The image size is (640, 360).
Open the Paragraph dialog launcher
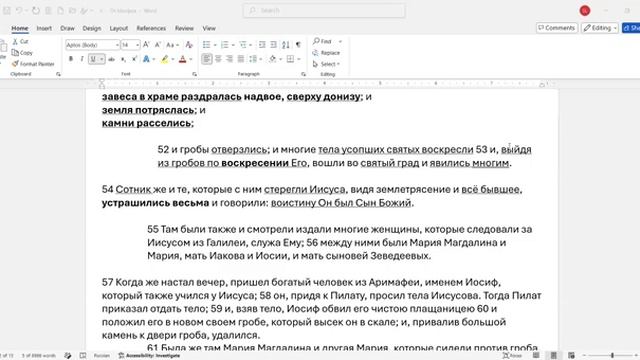pyautogui.click(x=303, y=74)
